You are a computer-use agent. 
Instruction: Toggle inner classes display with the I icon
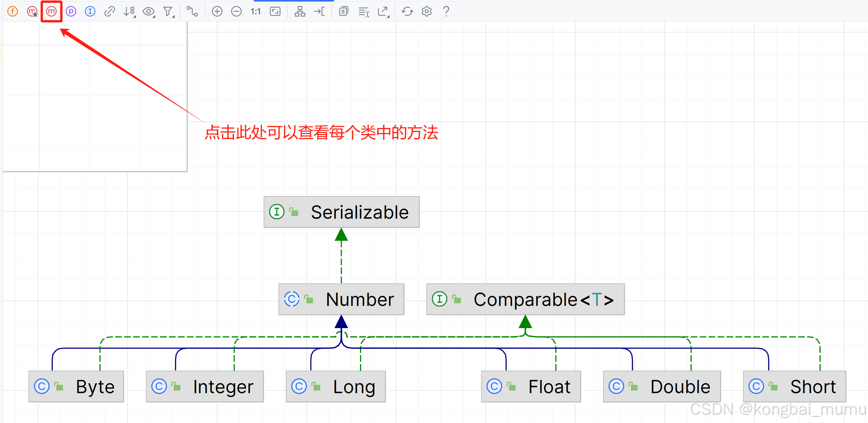[90, 11]
